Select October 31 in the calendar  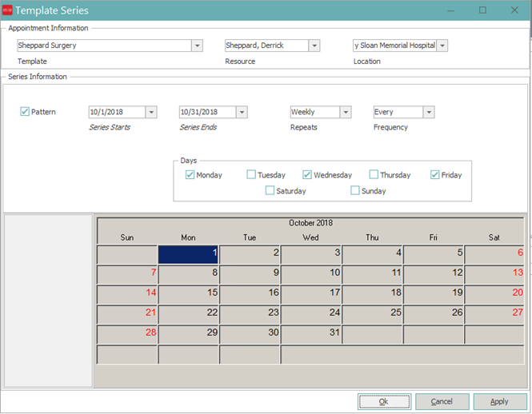coord(310,335)
